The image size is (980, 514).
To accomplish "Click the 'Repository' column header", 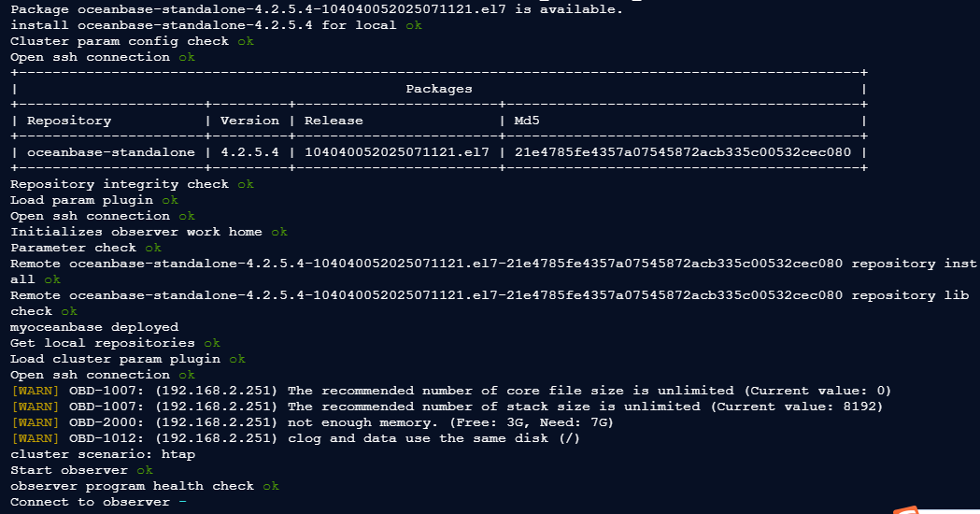I will point(69,121).
